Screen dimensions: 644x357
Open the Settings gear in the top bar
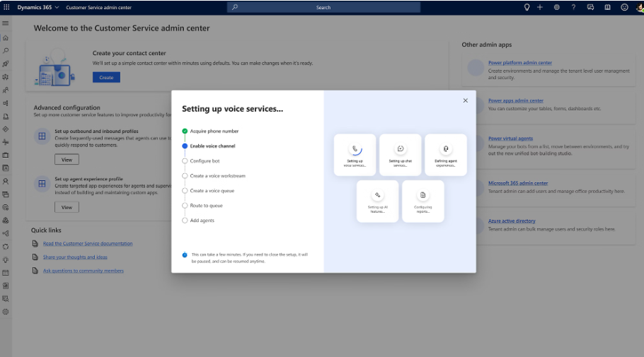(556, 7)
